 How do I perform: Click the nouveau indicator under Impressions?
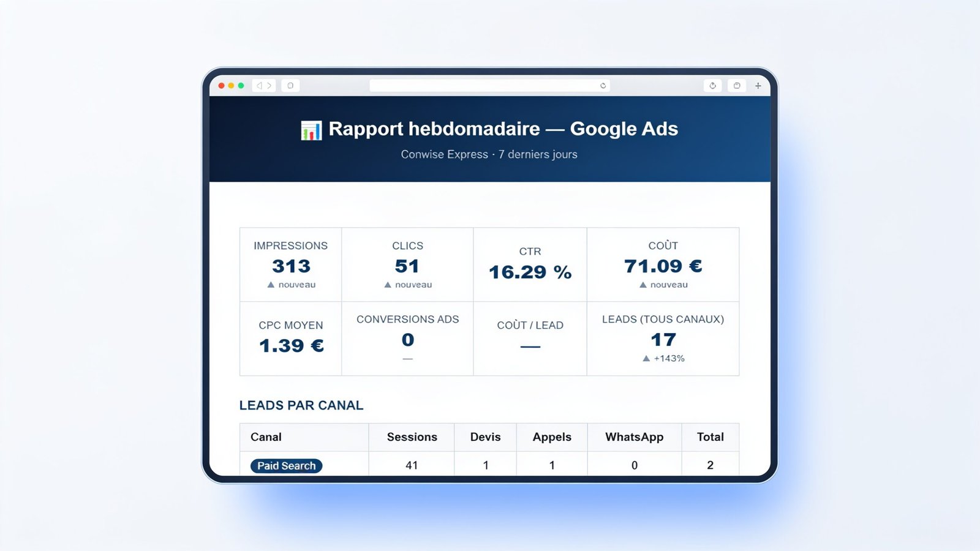pyautogui.click(x=291, y=285)
